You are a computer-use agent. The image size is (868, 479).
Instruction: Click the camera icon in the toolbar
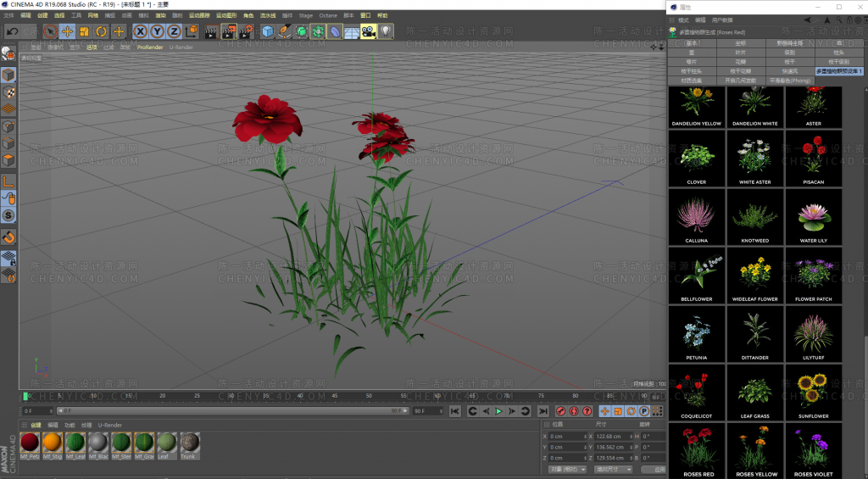369,31
